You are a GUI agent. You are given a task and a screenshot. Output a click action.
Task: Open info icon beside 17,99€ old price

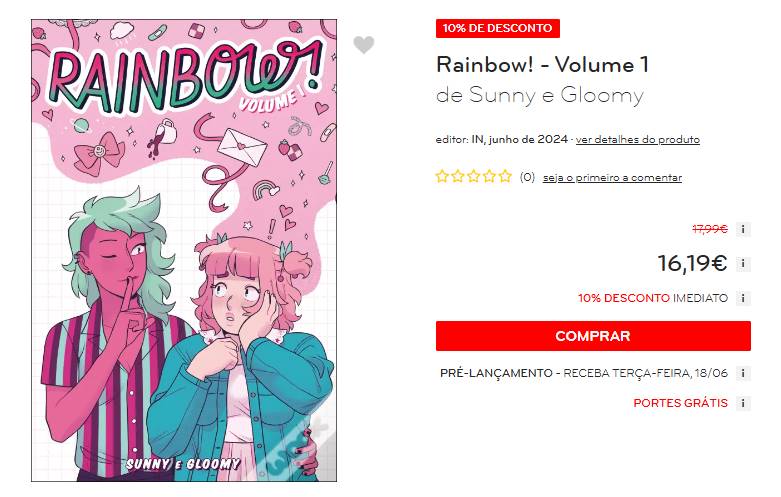[743, 229]
